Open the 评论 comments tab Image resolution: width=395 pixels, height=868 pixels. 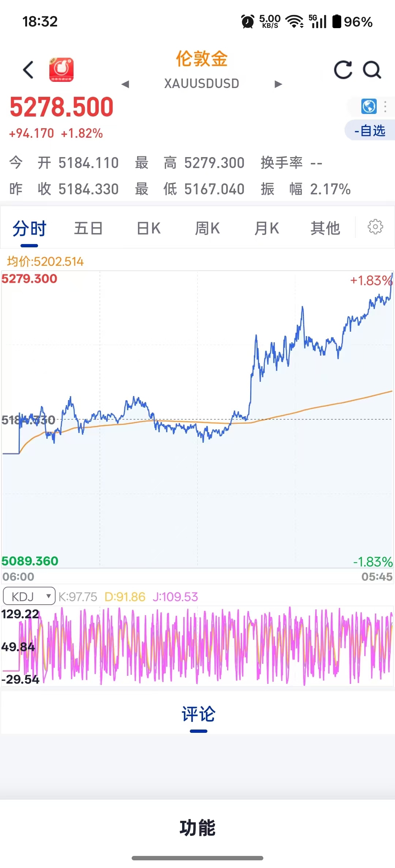pos(198,714)
